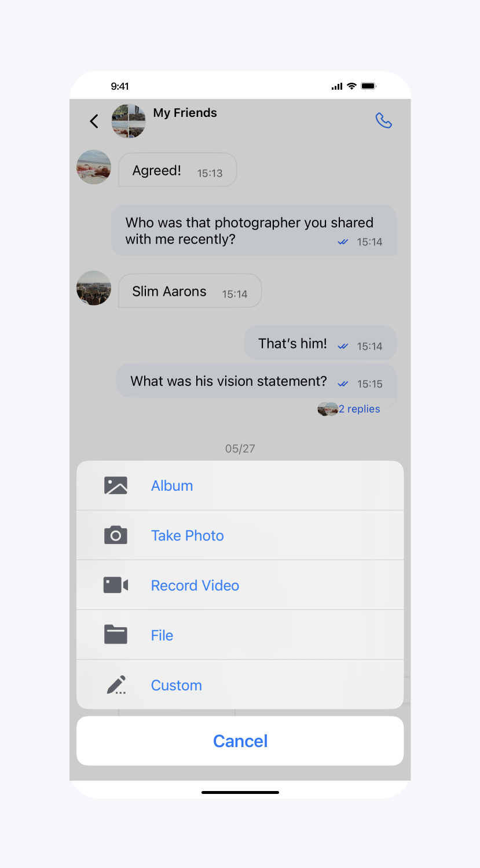Choose File from the attachment menu
The height and width of the screenshot is (868, 480).
240,635
